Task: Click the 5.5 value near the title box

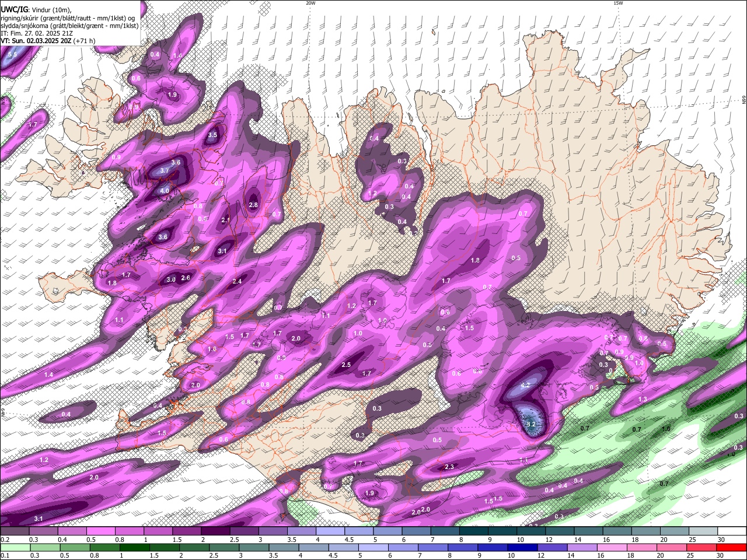Action: click(13, 54)
